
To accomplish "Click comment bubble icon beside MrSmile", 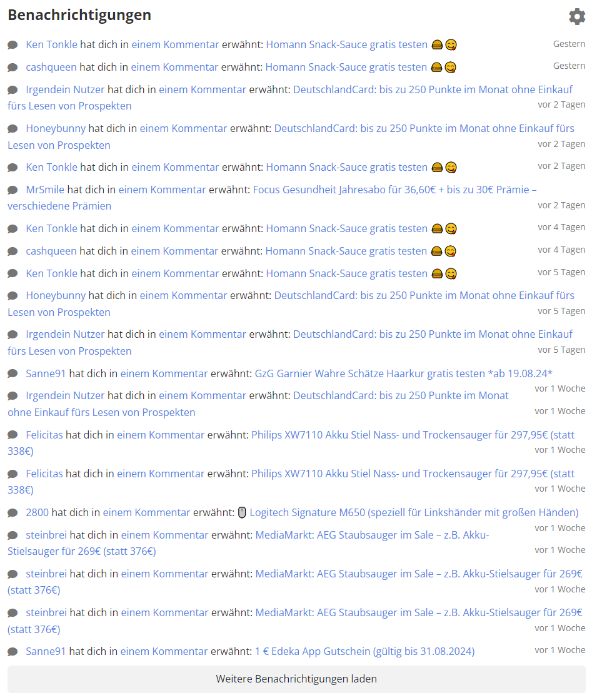I will pyautogui.click(x=13, y=190).
